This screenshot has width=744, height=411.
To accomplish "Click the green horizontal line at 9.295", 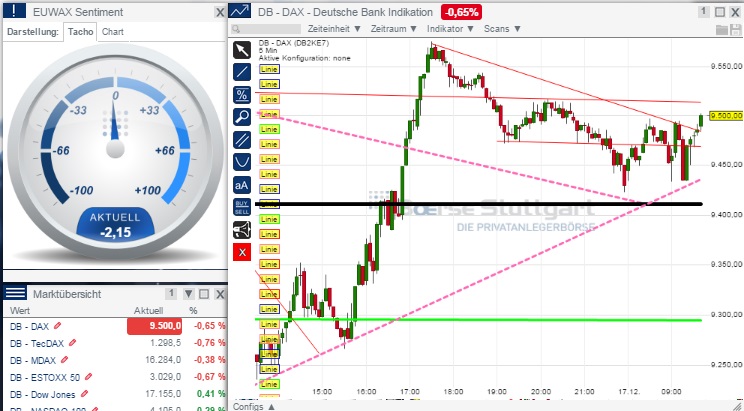I will [x=478, y=319].
